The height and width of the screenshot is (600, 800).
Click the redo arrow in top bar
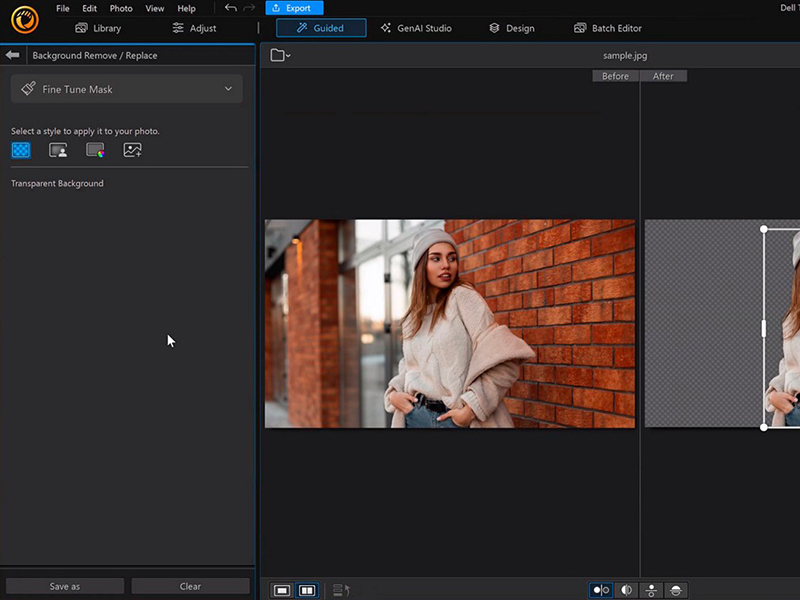(249, 8)
